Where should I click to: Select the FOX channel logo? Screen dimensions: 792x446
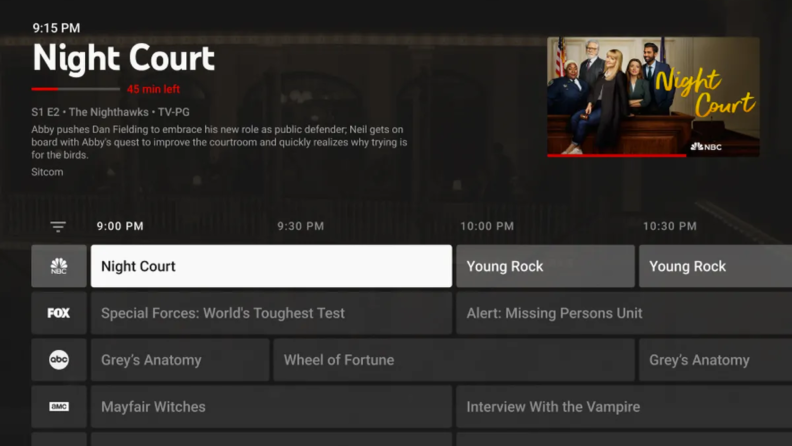coord(59,313)
